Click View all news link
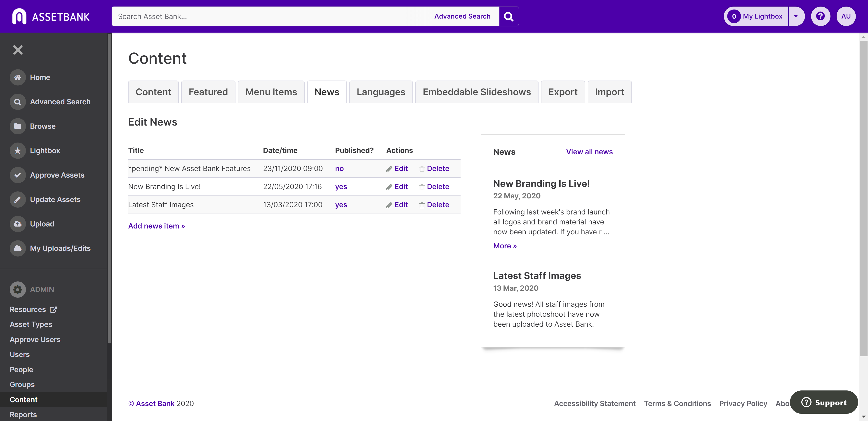868x421 pixels. 589,152
